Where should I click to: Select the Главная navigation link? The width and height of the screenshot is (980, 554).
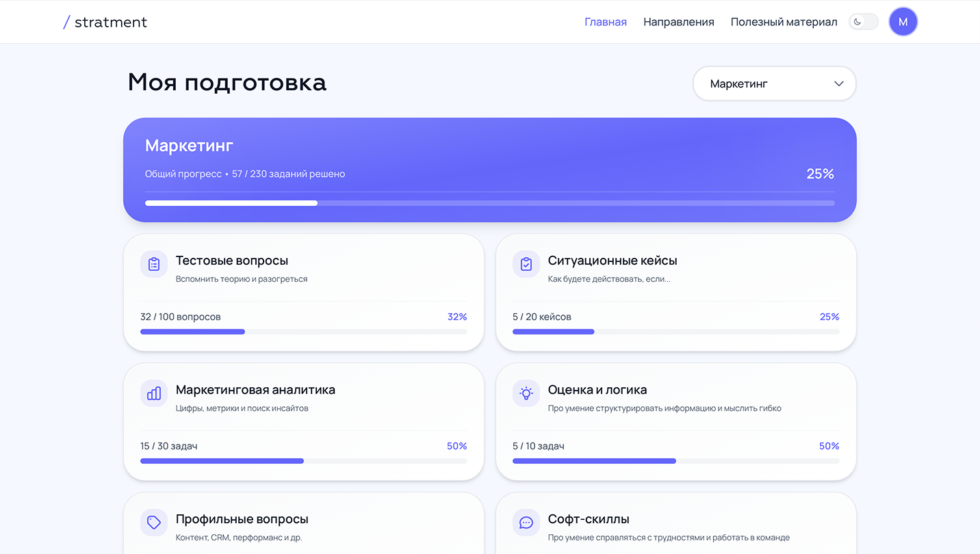605,21
